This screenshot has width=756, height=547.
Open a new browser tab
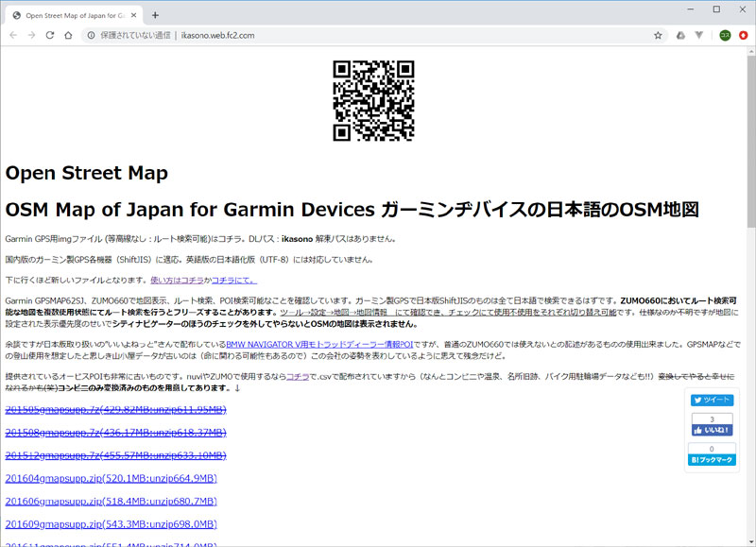pos(155,15)
